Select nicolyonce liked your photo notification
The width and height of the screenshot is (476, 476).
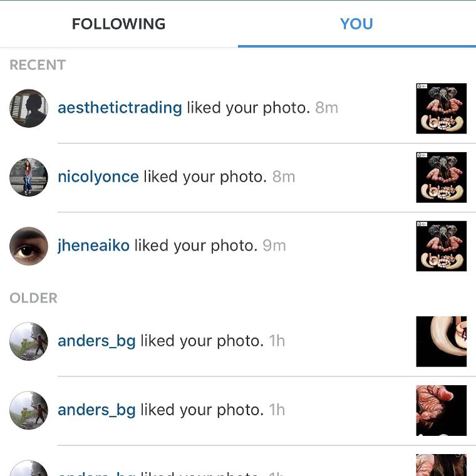(238, 177)
